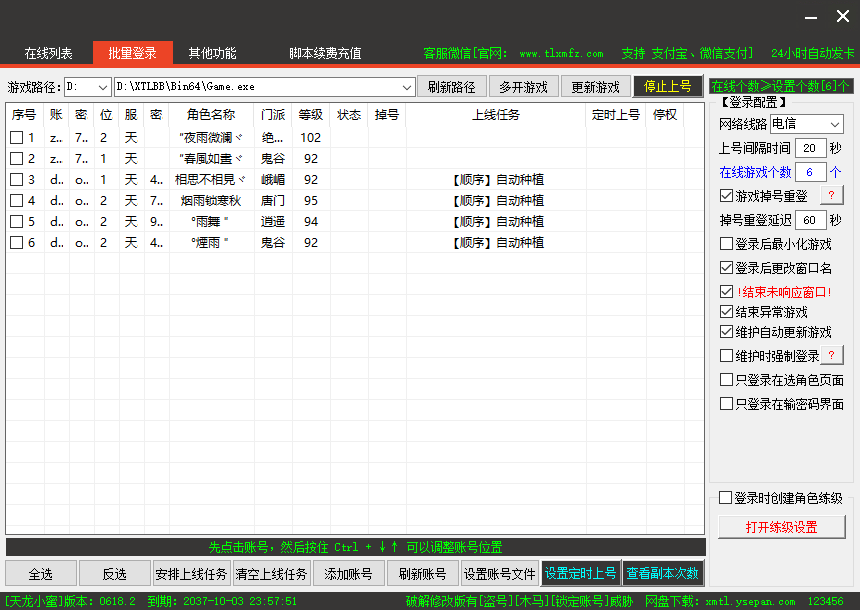Tick the checkbox for account row 3
This screenshot has width=860, height=610.
tap(16, 179)
